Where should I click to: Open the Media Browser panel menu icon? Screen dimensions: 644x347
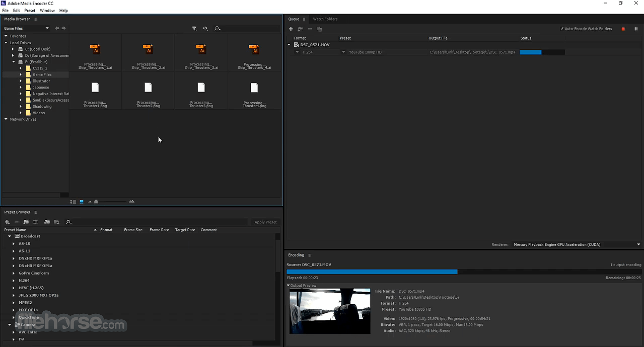35,19
